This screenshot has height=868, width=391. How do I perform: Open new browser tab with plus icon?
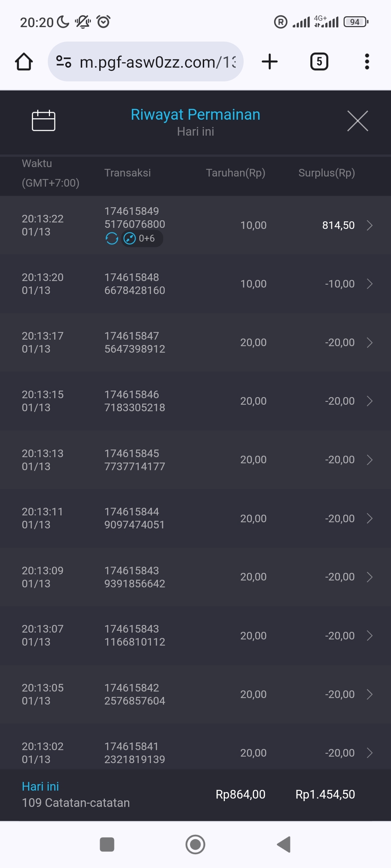tap(270, 61)
